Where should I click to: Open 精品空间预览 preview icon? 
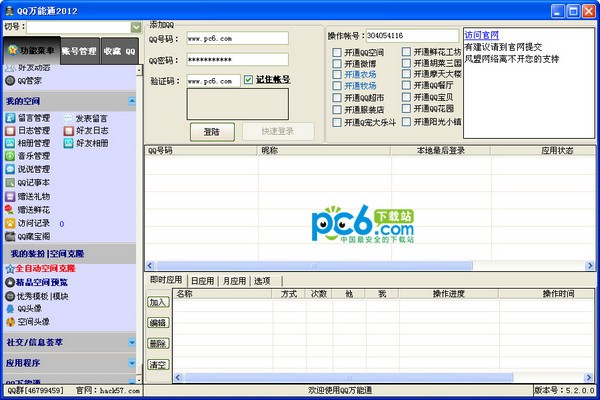tap(10, 282)
